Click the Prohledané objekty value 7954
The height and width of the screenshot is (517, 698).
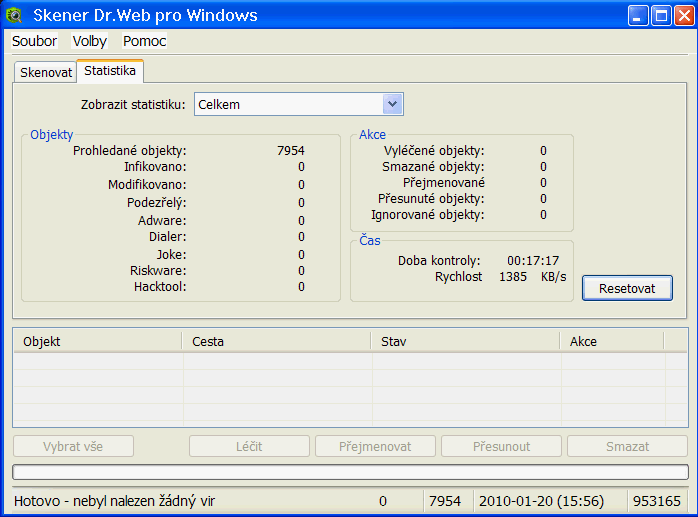pos(291,151)
